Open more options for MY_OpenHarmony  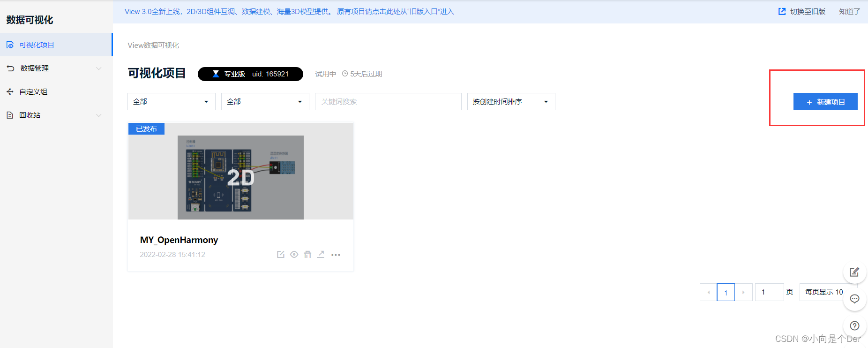(336, 255)
